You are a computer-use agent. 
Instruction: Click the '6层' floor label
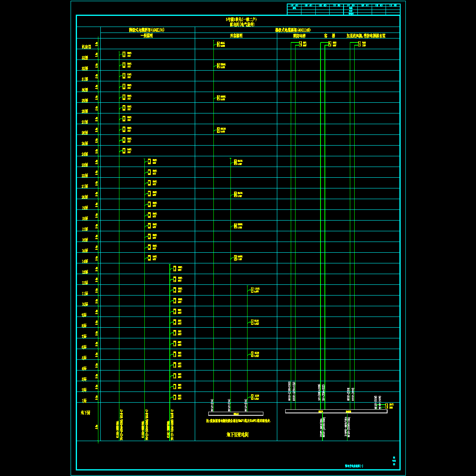[x=84, y=347]
